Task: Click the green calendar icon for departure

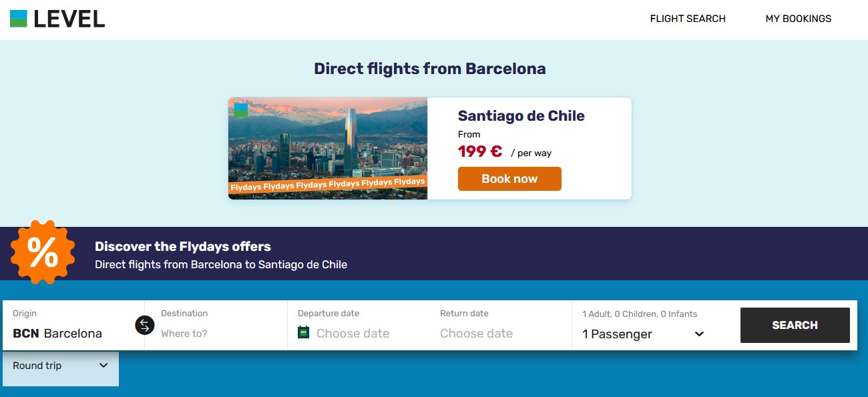Action: click(304, 332)
